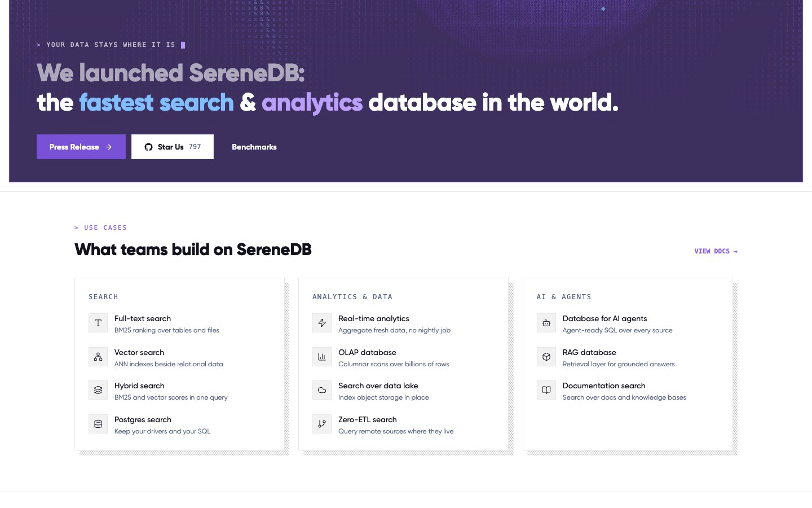Open the Benchmarks link
The height and width of the screenshot is (508, 812).
click(x=254, y=147)
